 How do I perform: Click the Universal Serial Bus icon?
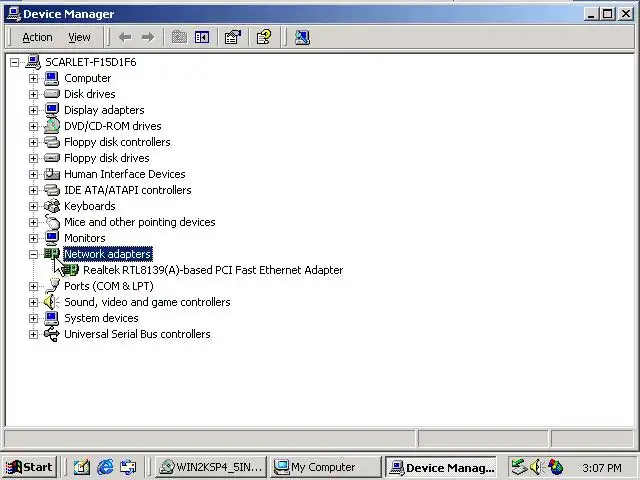pyautogui.click(x=52, y=334)
